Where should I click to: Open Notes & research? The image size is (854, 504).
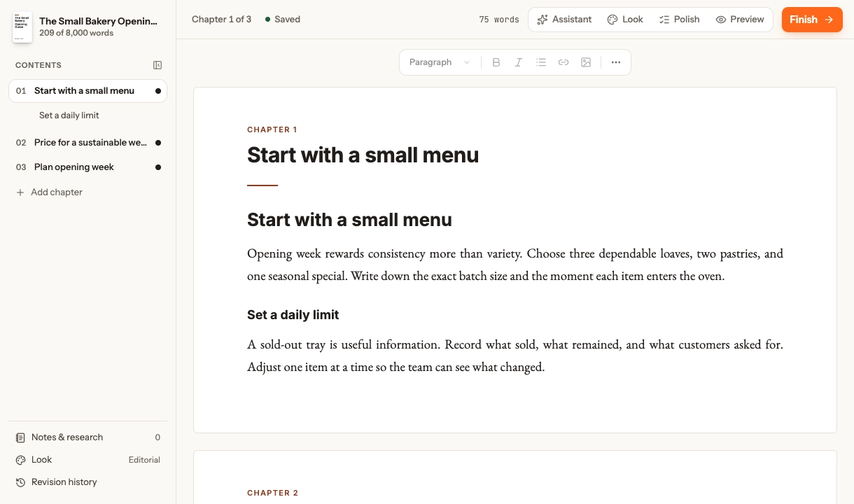pyautogui.click(x=87, y=437)
